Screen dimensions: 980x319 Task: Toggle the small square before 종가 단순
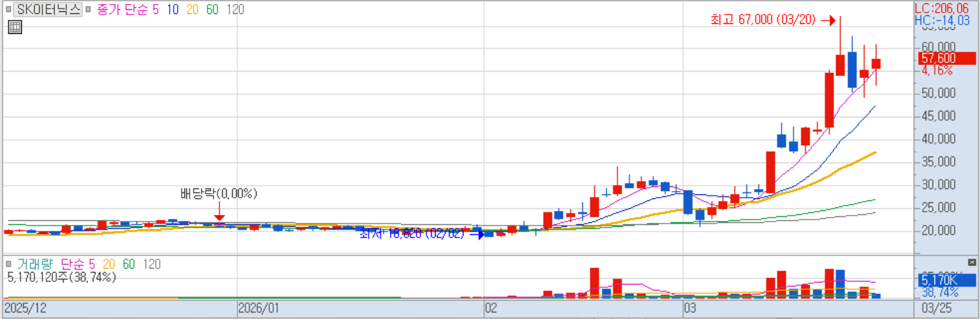[88, 9]
